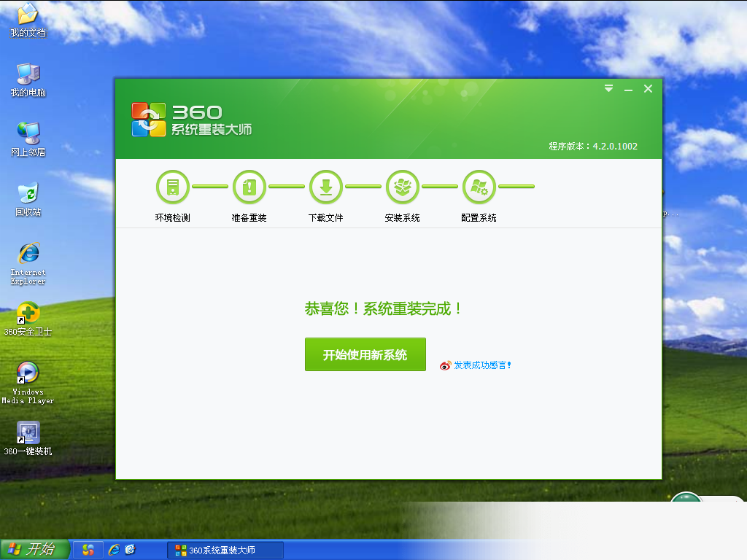747x560 pixels.
Task: Open the 开始 Start menu
Action: pos(35,550)
